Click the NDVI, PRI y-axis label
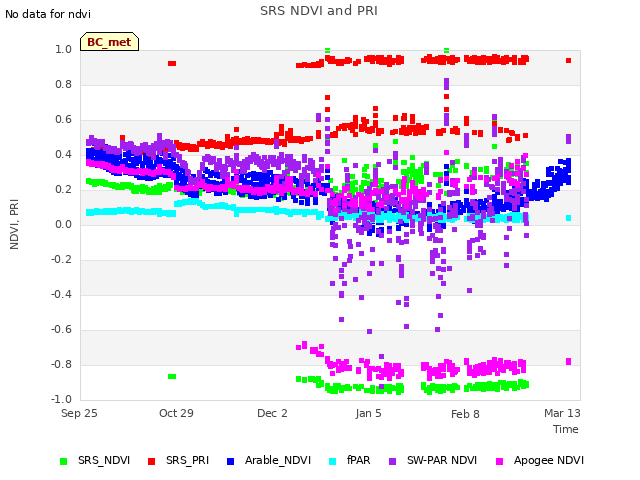Image resolution: width=640 pixels, height=480 pixels. 14,224
